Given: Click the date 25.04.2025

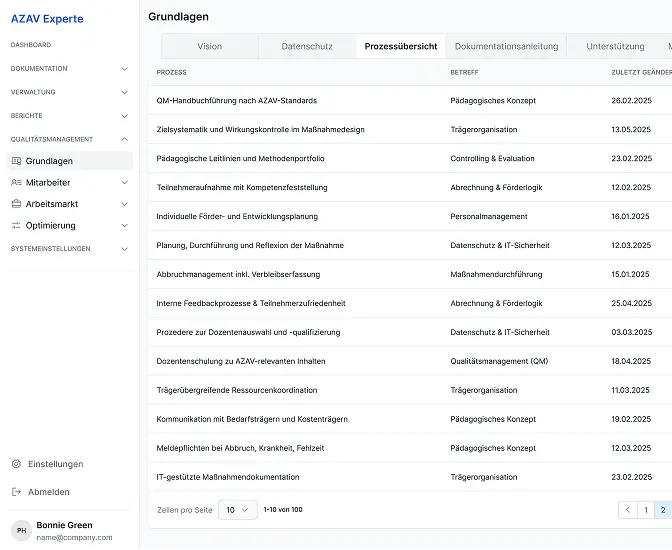Looking at the screenshot, I should point(632,303).
